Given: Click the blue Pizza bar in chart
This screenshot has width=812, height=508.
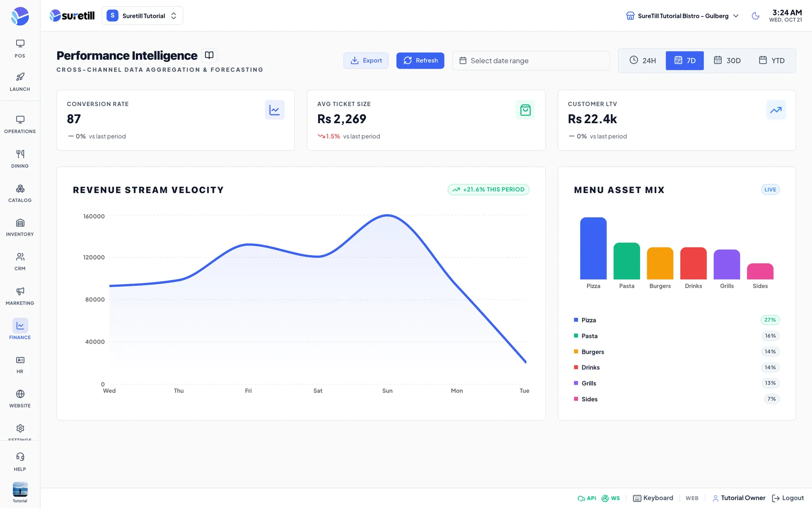Looking at the screenshot, I should [593, 248].
